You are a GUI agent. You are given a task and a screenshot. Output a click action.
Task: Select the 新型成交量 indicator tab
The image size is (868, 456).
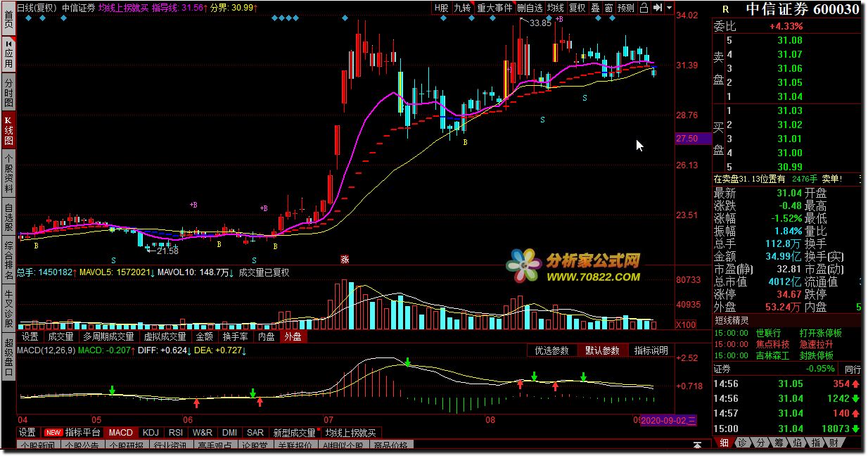[294, 432]
